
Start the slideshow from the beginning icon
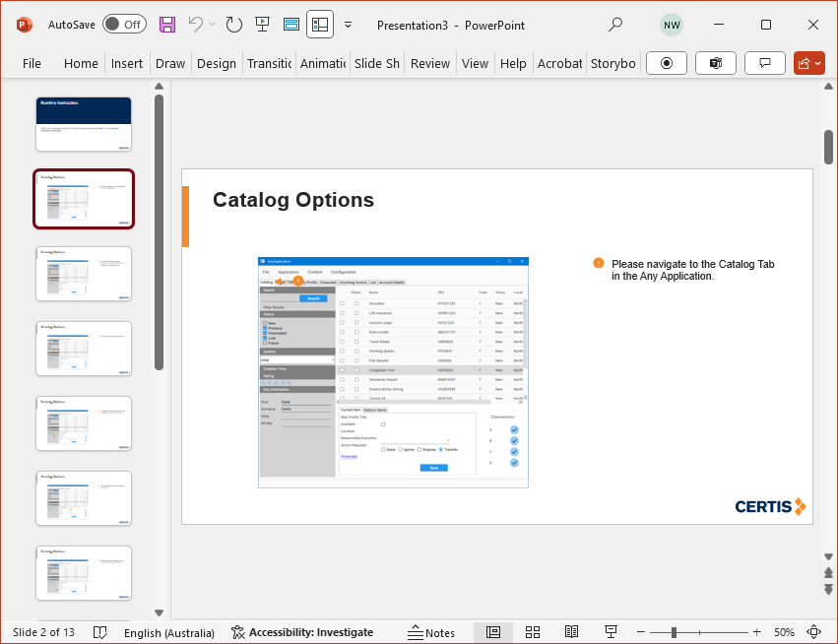262,24
